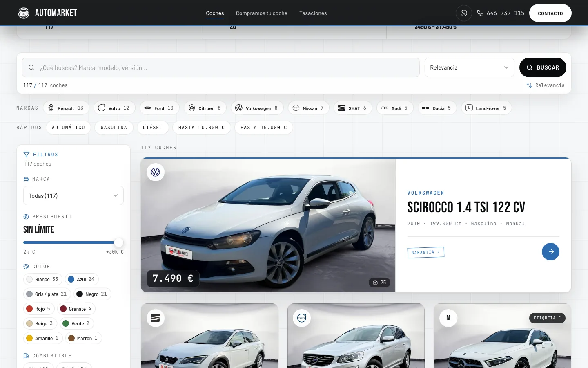Click the palette icon beside Color
The width and height of the screenshot is (588, 368).
pos(26,267)
